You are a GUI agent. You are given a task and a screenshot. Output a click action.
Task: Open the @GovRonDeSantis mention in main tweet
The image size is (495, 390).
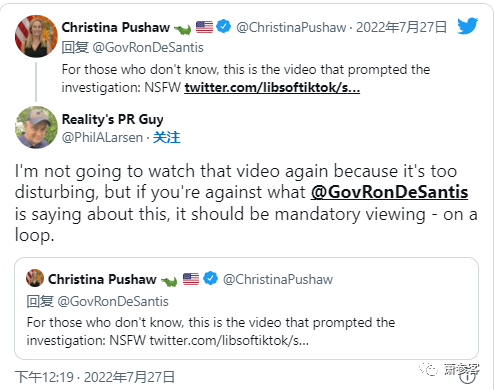pos(389,192)
